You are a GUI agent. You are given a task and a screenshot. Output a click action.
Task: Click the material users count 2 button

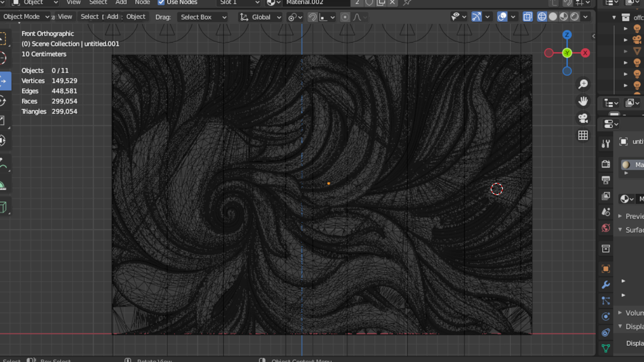click(357, 3)
